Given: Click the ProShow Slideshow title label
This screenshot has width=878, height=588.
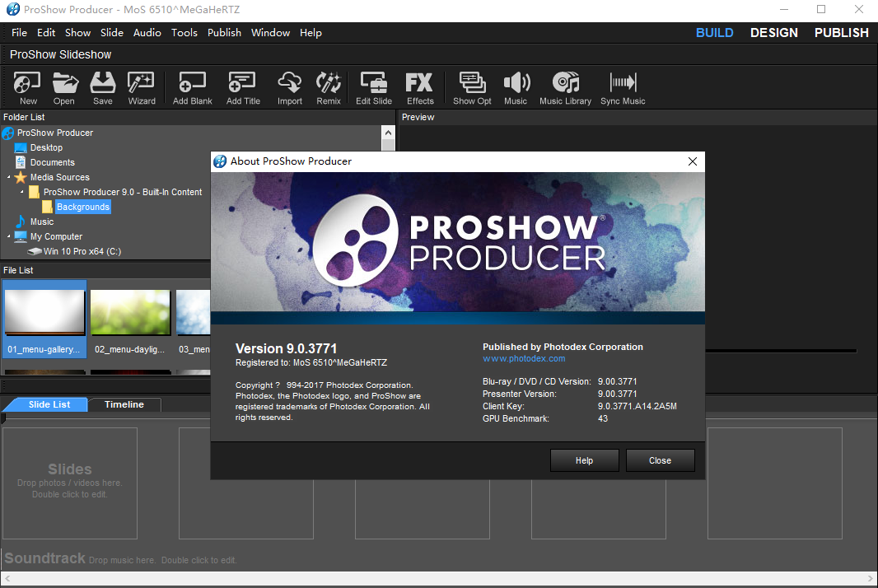Looking at the screenshot, I should tap(60, 55).
